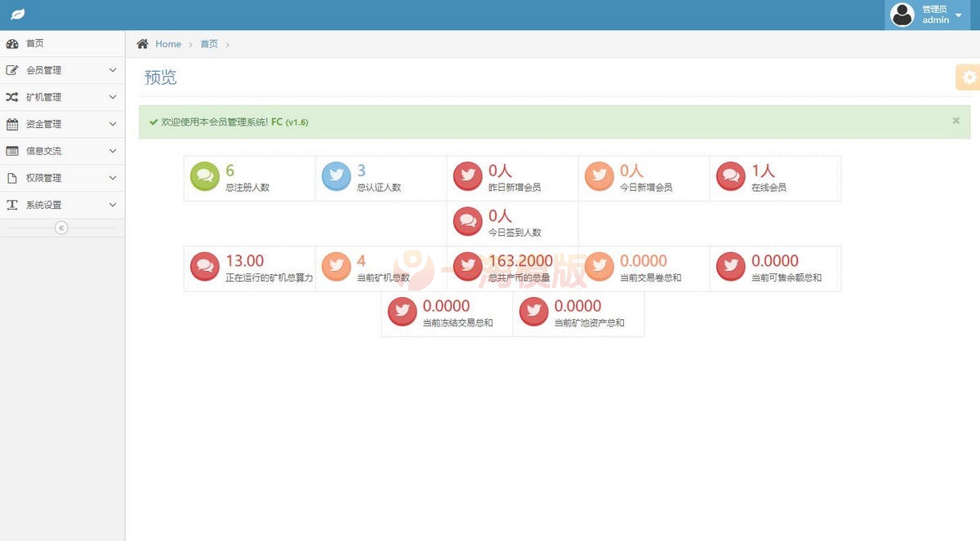Click the Home breadcrumb link
Screen dimensions: 980x541
point(168,44)
